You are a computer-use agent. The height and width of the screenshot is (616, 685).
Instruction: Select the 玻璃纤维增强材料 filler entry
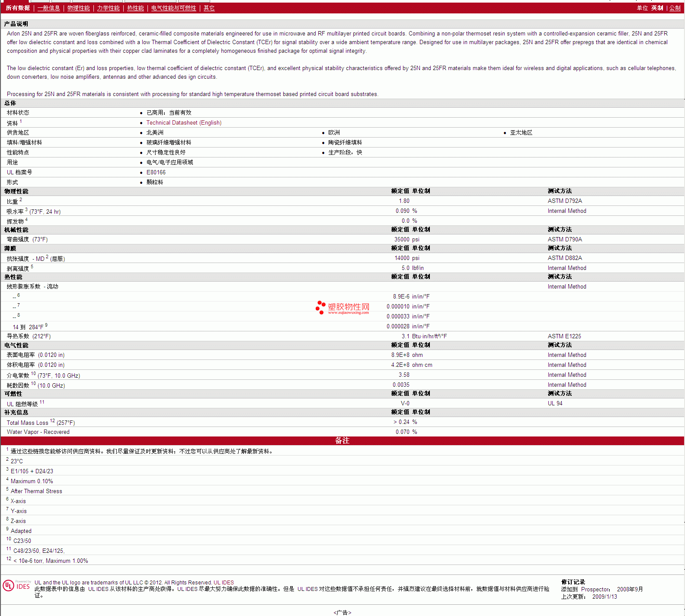[x=169, y=142]
